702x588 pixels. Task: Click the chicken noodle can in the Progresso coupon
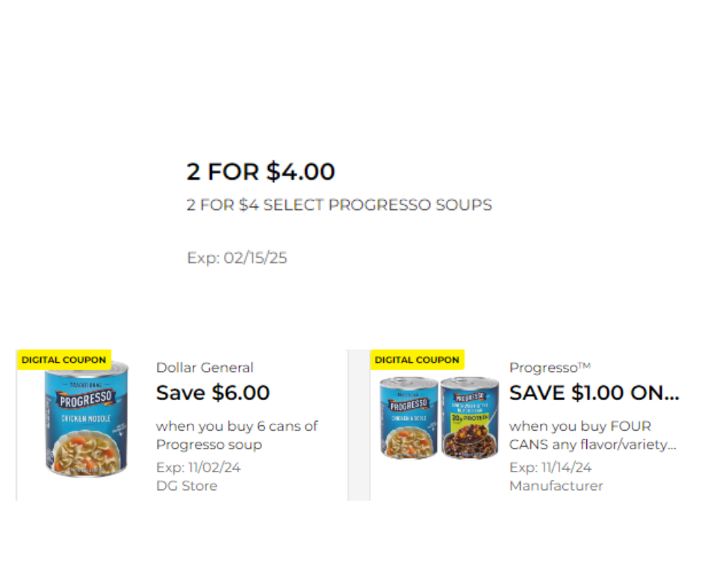tap(409, 418)
